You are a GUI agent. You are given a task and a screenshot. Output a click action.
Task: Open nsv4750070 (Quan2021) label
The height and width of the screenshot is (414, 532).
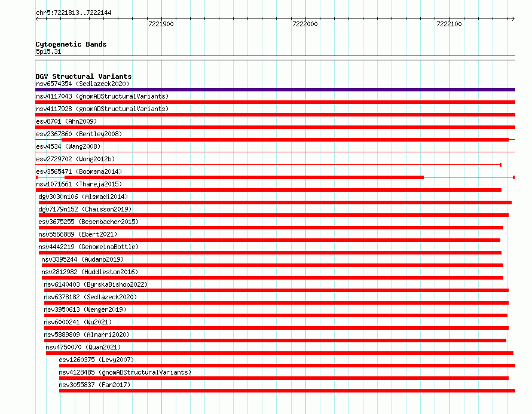(x=83, y=347)
